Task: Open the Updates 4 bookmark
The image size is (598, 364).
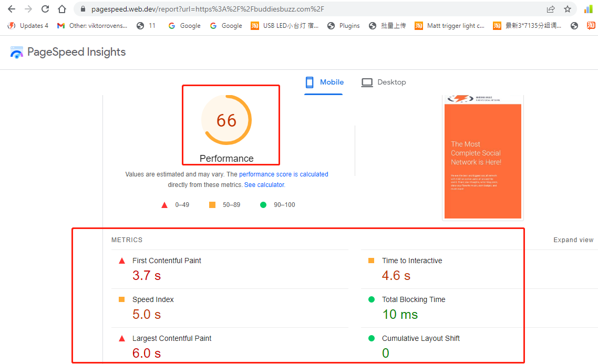Action: click(28, 26)
